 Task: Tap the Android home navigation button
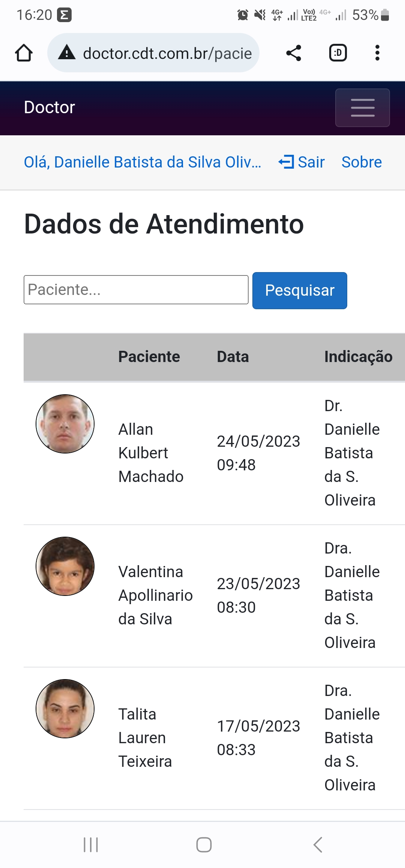point(204,845)
